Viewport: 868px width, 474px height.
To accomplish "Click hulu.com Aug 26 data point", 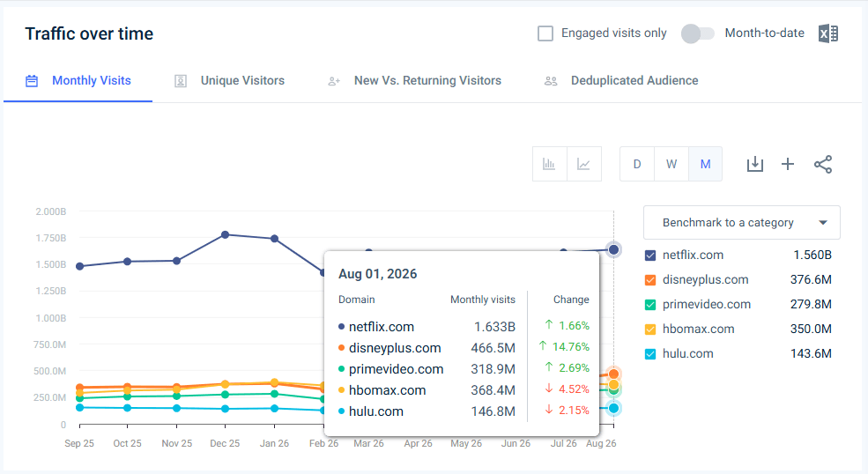I will coord(613,408).
